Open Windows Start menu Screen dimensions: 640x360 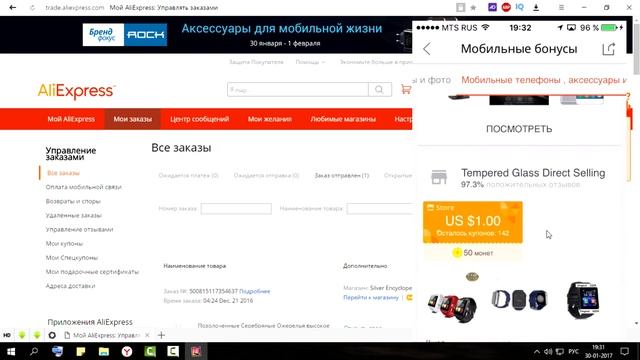point(11,351)
